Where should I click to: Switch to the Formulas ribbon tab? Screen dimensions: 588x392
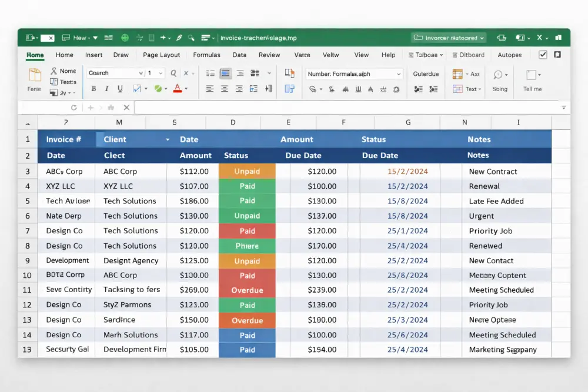(206, 55)
